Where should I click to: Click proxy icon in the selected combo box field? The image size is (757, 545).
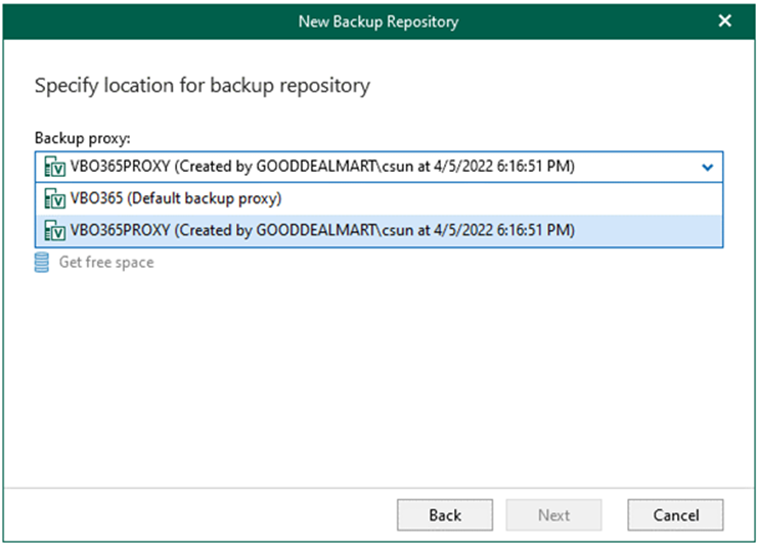tap(55, 167)
